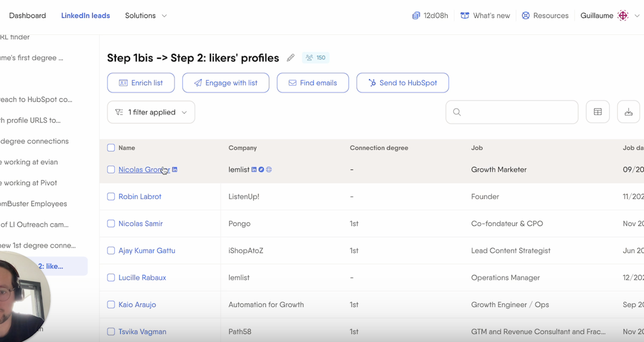Open LinkedIn icon next to Nicolas Gromer
Screen dimensions: 644x342
point(175,169)
